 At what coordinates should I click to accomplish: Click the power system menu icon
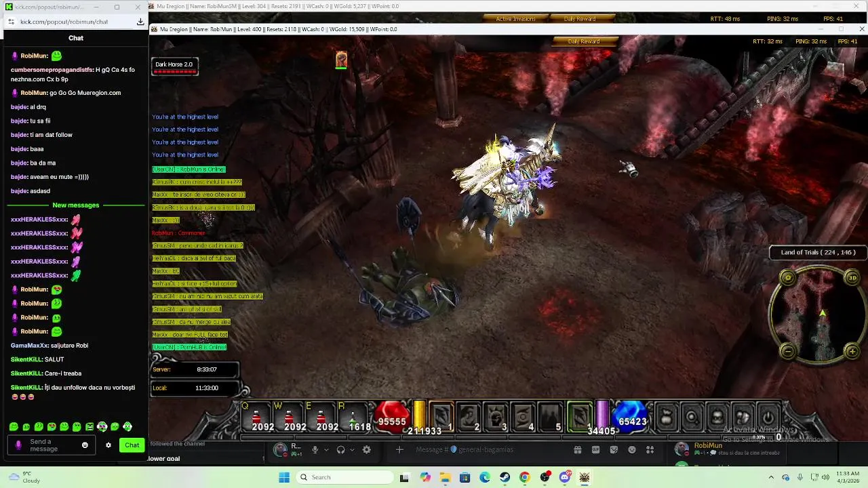click(x=768, y=417)
